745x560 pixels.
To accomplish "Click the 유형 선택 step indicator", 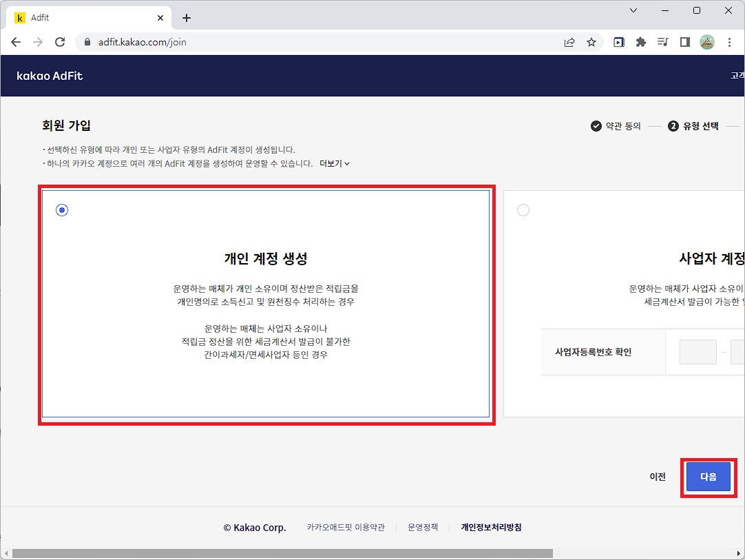I will click(x=693, y=126).
